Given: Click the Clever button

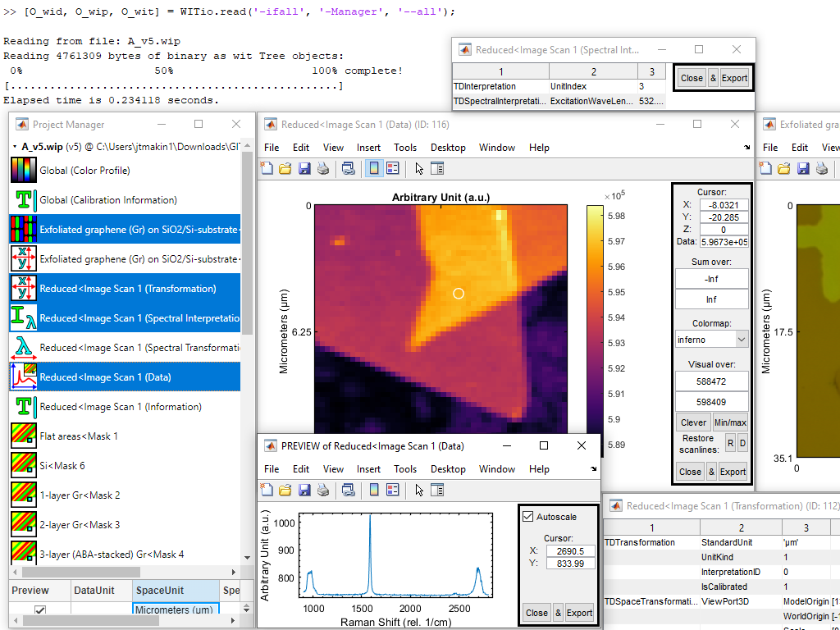Looking at the screenshot, I should tap(693, 422).
